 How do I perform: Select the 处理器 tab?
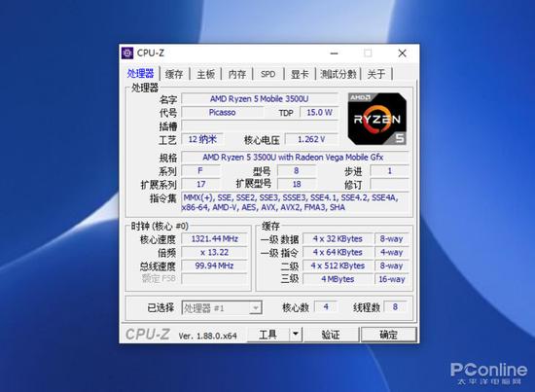(x=141, y=73)
